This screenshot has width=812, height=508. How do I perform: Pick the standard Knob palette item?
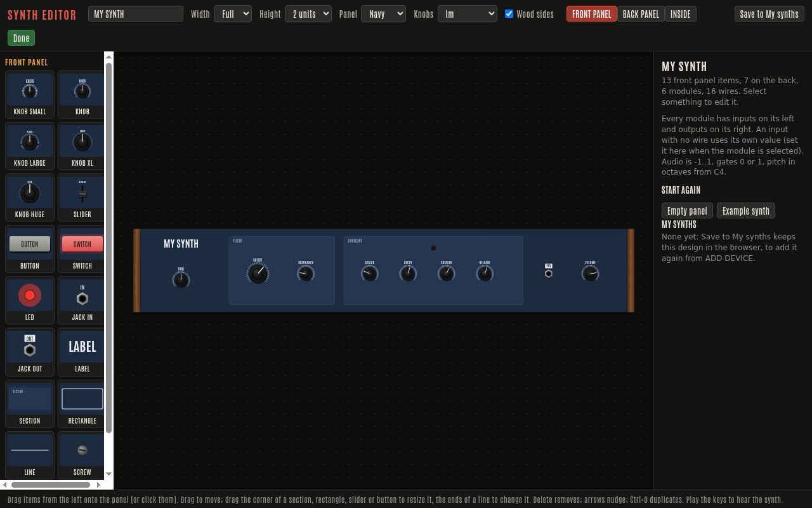pos(82,95)
